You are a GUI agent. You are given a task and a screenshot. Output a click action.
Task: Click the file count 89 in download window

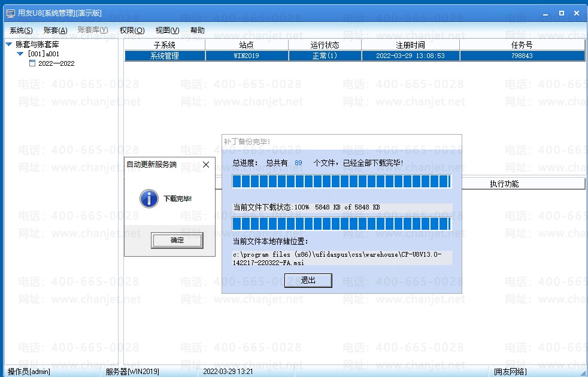coord(299,163)
